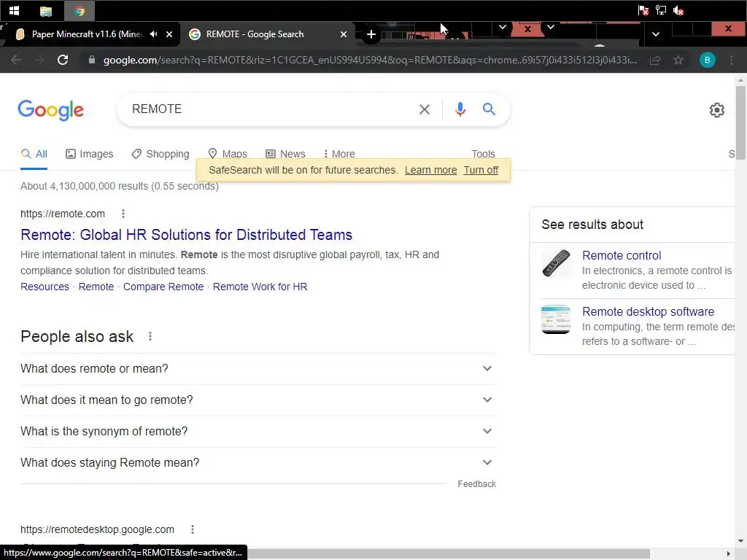The height and width of the screenshot is (560, 747).
Task: Switch to Images results
Action: 89,154
